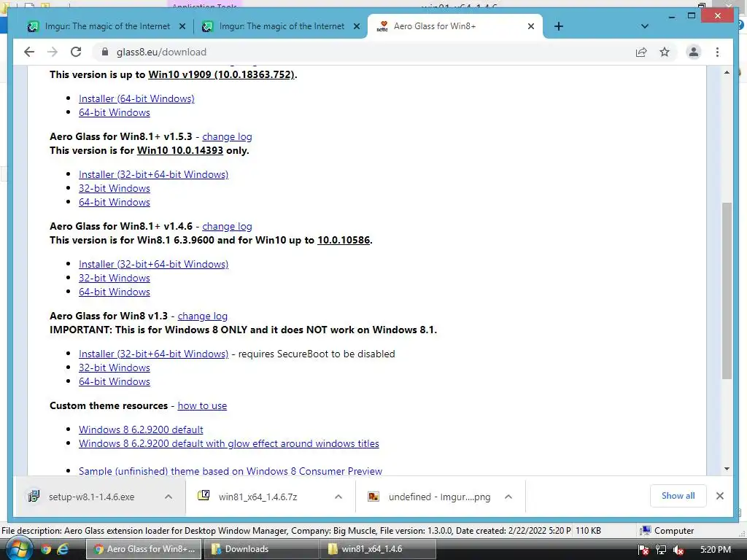Click Computer in Explorer status bar
Image resolution: width=747 pixels, height=560 pixels.
pos(667,531)
